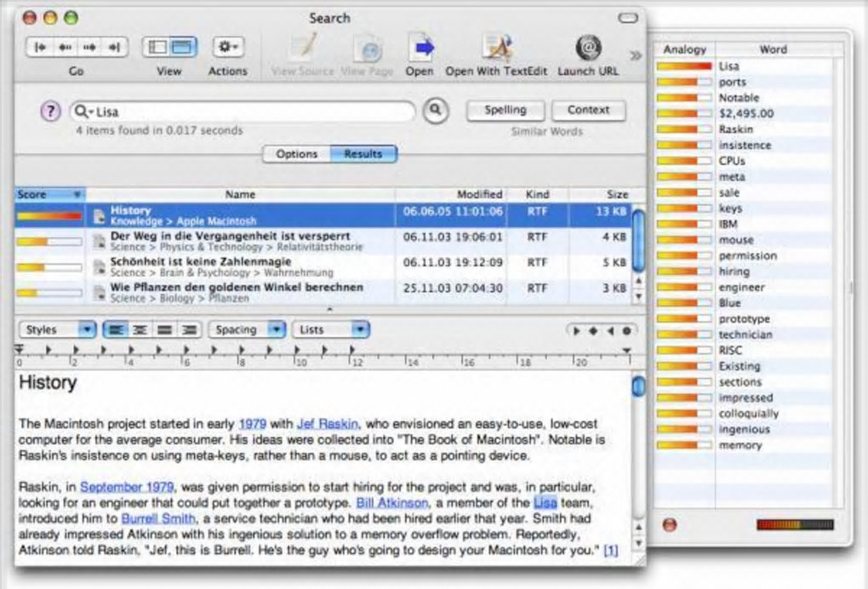Go to first item arrow

[40, 48]
